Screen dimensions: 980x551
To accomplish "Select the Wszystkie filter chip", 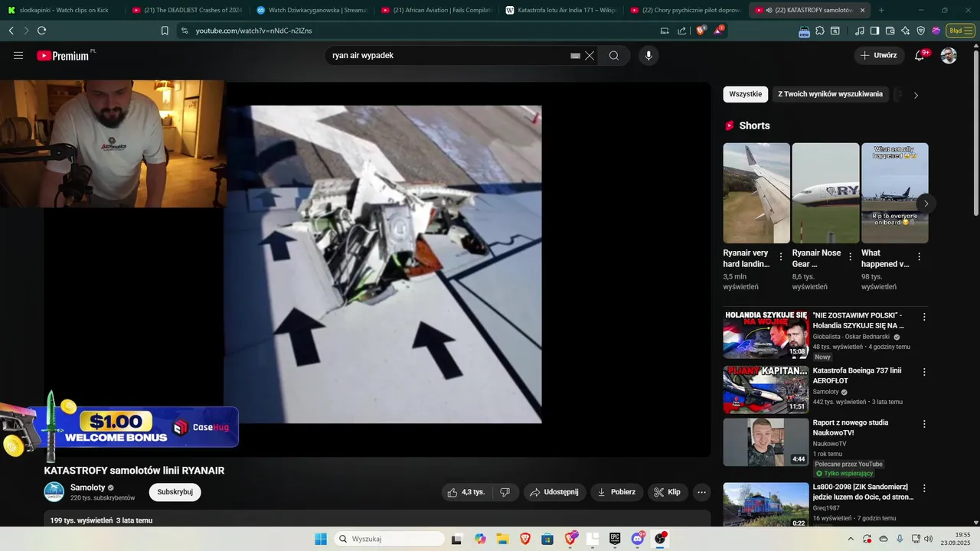I will pos(745,94).
